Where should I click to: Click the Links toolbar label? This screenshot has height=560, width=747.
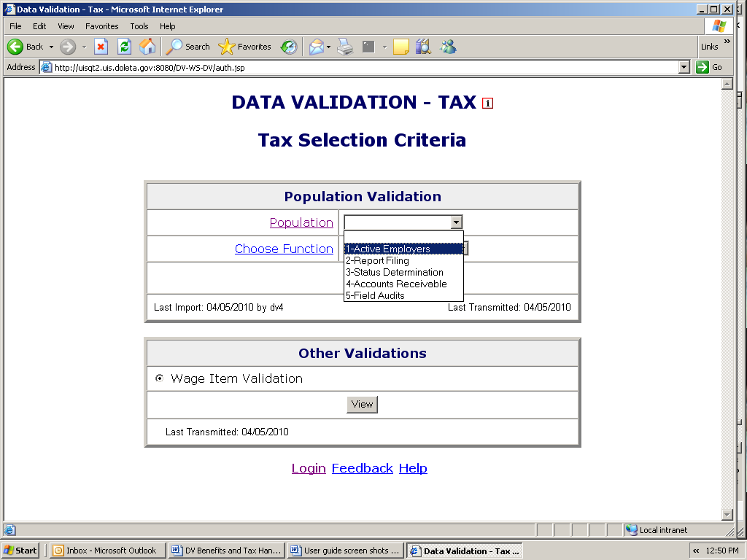(709, 47)
